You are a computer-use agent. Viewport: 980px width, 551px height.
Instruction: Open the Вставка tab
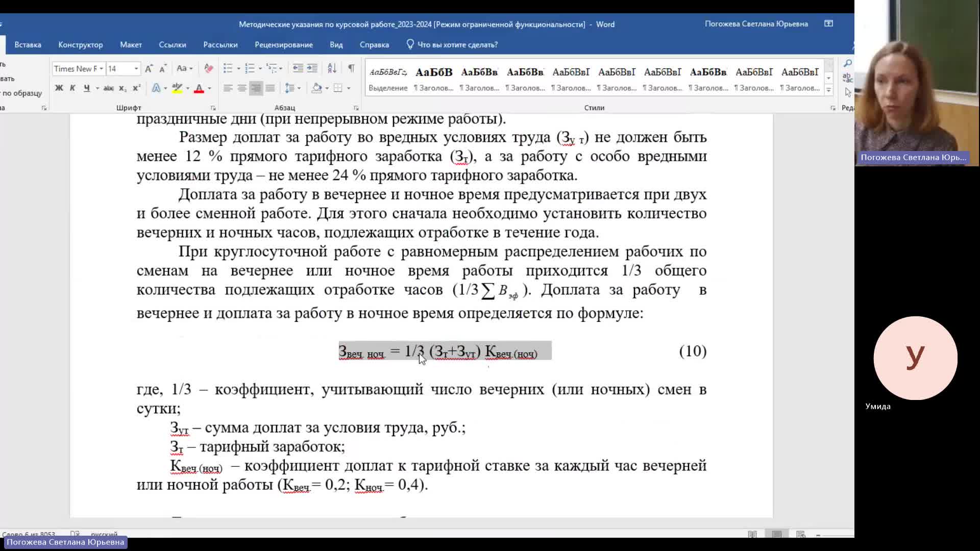click(28, 44)
